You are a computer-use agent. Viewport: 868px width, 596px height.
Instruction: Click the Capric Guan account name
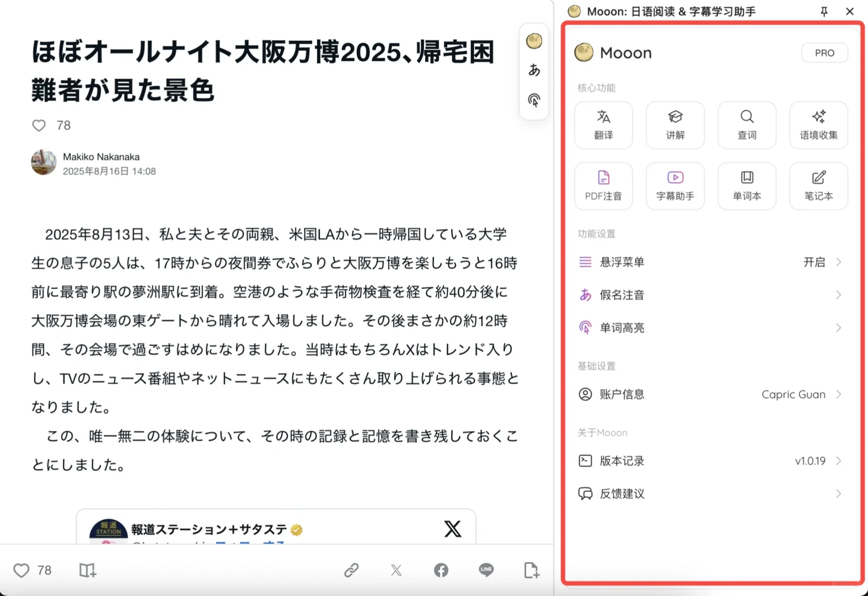click(x=794, y=395)
